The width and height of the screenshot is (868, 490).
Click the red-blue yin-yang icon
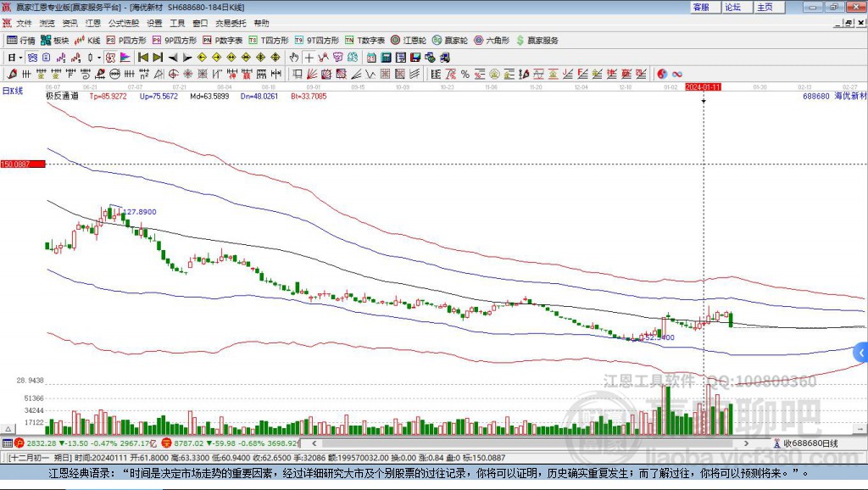662,75
